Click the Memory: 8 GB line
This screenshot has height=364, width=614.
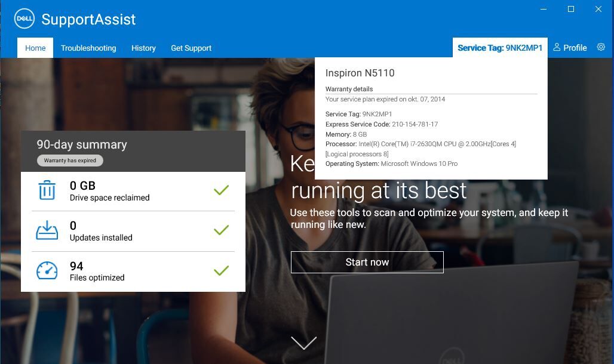coord(346,134)
